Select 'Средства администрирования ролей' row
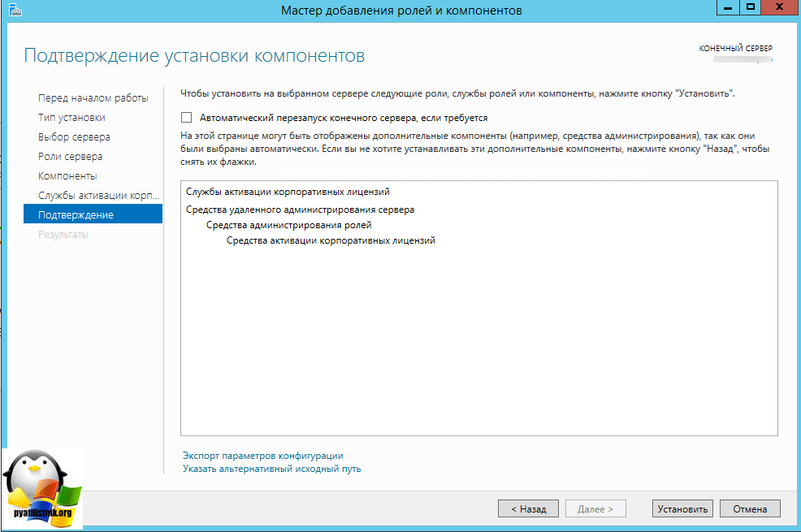Screen dimensions: 801x532 pyautogui.click(x=288, y=225)
